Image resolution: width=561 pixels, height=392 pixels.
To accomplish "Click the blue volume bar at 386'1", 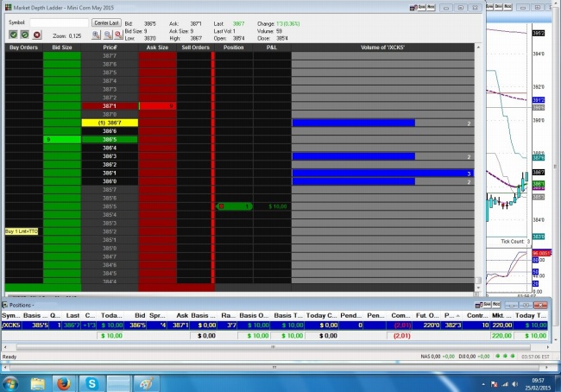I will click(x=383, y=174).
